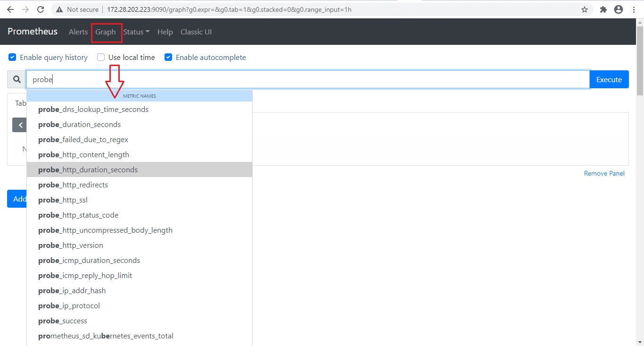Click the browser refresh icon

click(41, 9)
